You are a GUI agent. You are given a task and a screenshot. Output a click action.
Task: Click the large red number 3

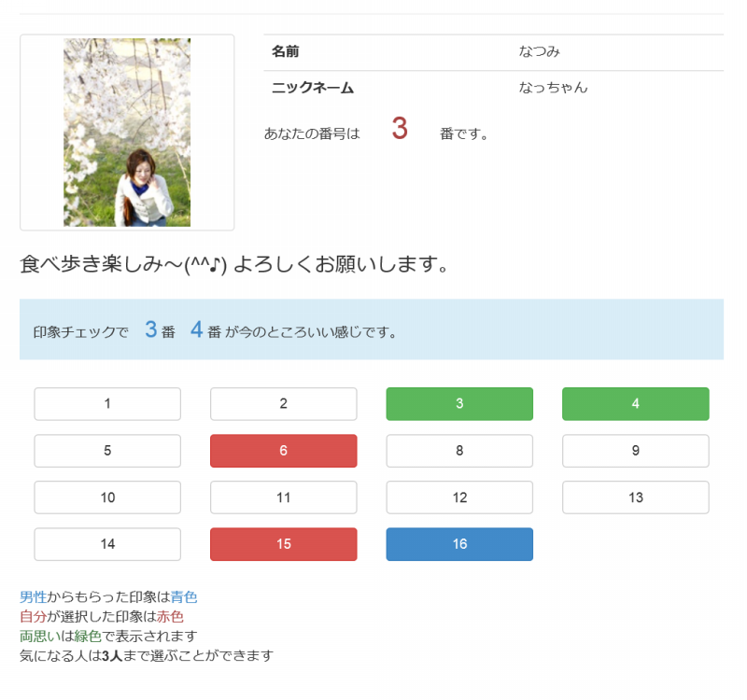point(400,130)
